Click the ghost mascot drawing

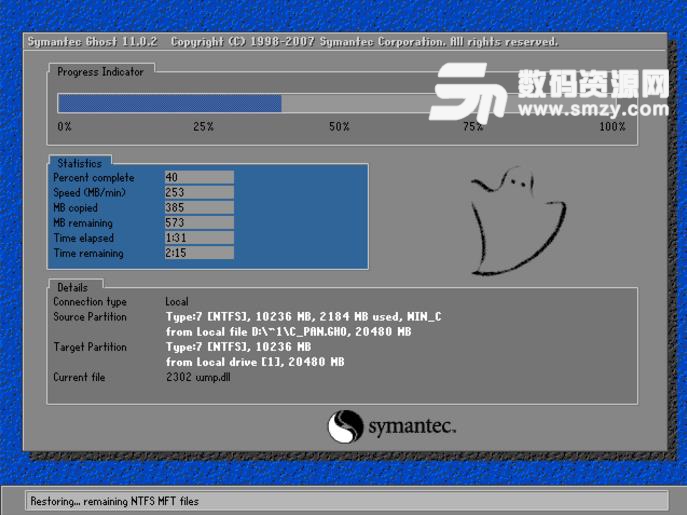(518, 220)
